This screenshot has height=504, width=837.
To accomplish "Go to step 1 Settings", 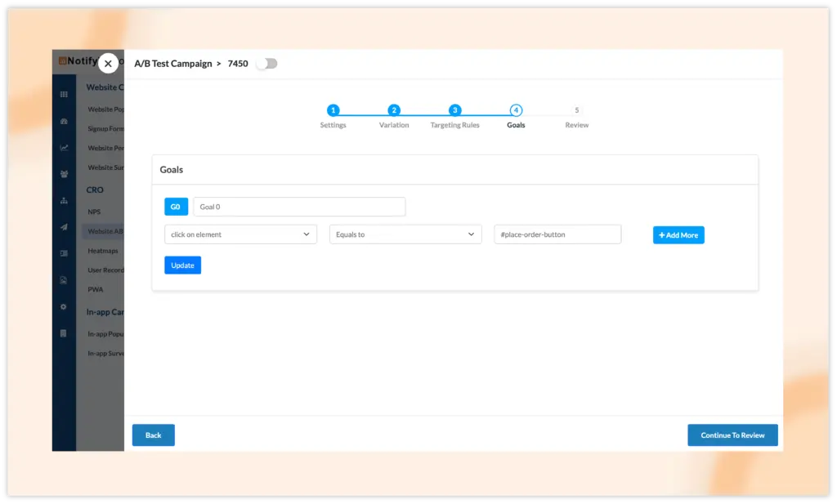I will coord(333,110).
